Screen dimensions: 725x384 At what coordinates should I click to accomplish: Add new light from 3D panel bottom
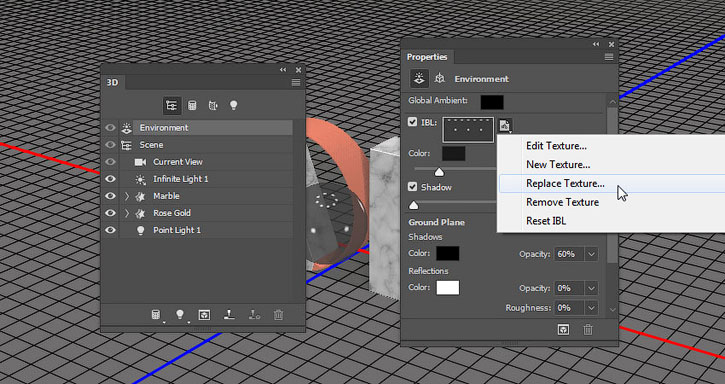180,315
